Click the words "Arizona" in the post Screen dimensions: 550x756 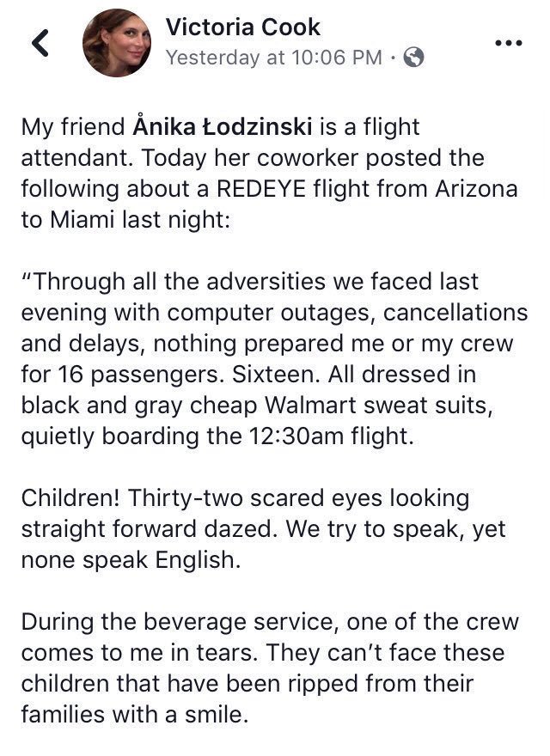coord(476,188)
